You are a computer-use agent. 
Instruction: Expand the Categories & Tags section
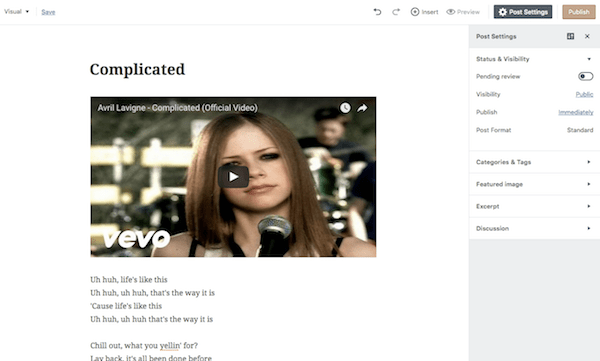pos(534,162)
